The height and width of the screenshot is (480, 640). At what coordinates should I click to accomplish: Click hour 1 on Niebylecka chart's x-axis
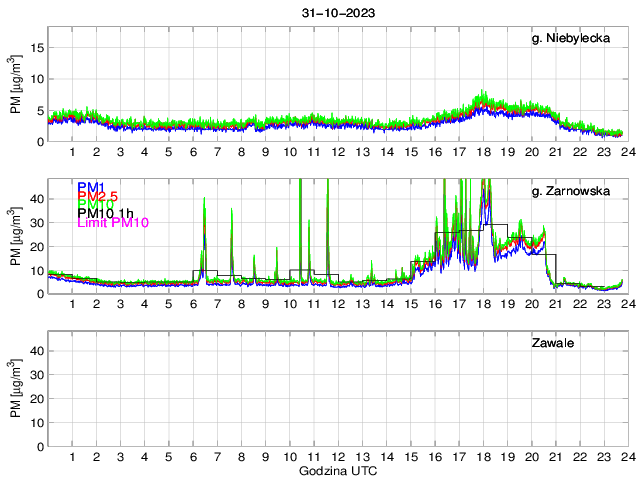(73, 153)
